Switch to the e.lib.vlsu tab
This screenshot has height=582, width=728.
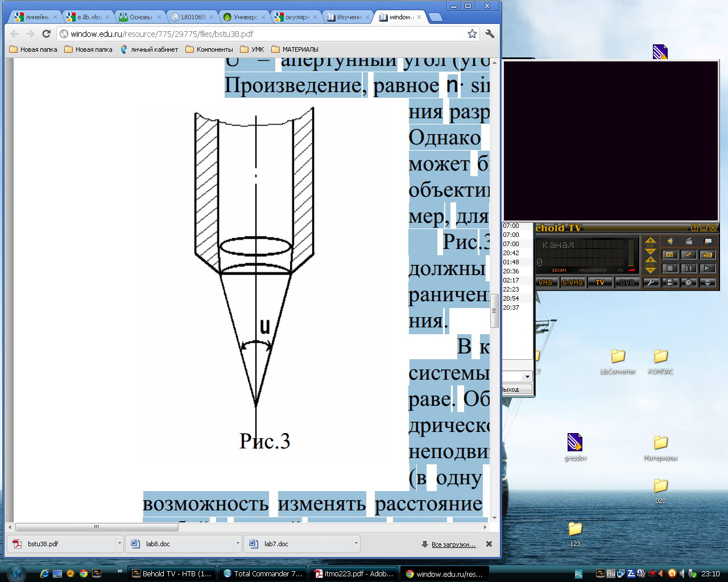[x=86, y=17]
